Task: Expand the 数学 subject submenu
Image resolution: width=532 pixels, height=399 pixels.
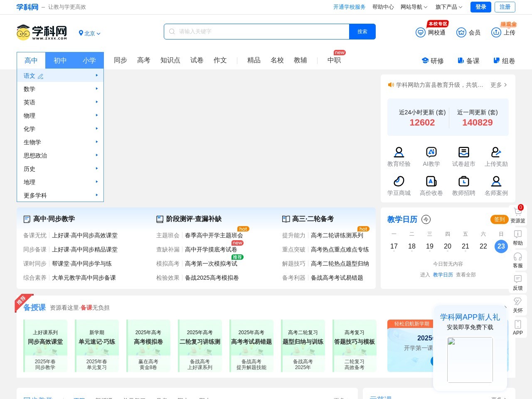Action: (97, 89)
